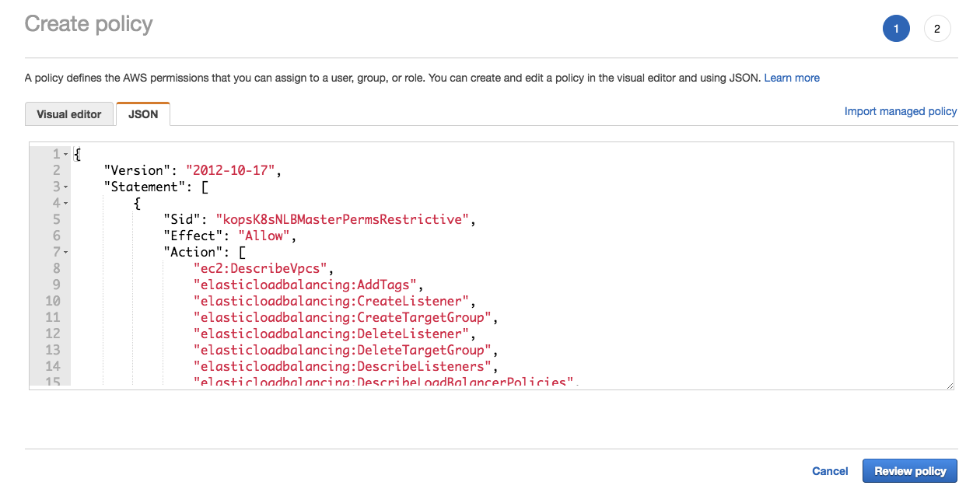
Task: Collapse the Action array on line 7
Action: [66, 251]
